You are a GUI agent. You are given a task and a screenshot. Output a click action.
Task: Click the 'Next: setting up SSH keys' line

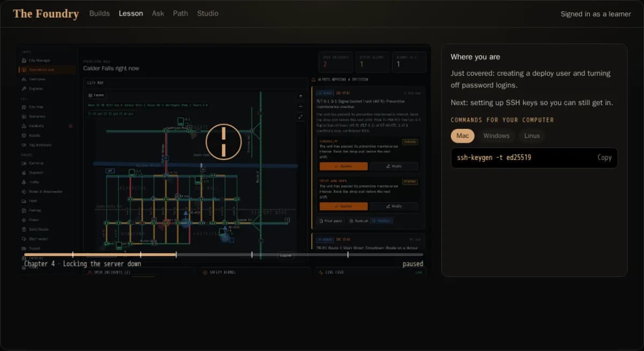[532, 103]
